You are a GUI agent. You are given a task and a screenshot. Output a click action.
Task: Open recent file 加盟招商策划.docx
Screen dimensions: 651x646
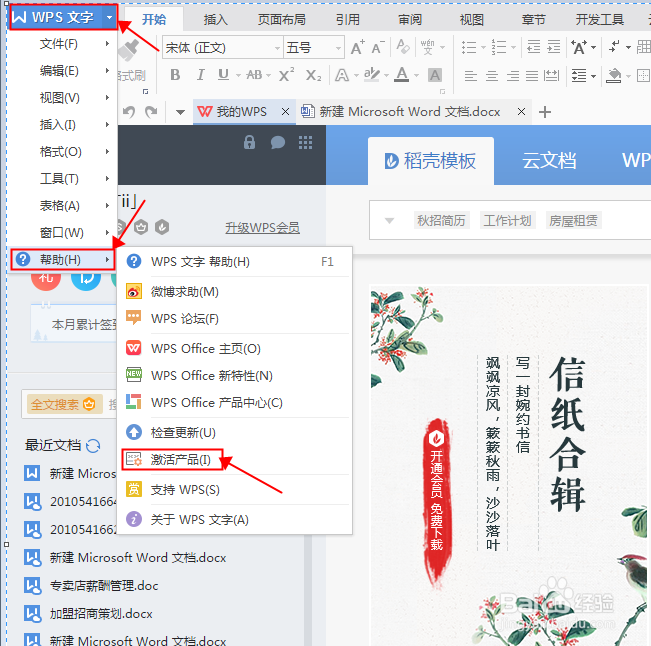[x=101, y=613]
